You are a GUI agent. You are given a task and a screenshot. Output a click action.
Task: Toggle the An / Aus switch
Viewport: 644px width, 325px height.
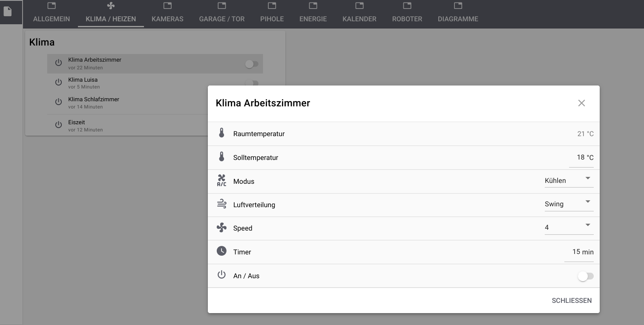(585, 276)
